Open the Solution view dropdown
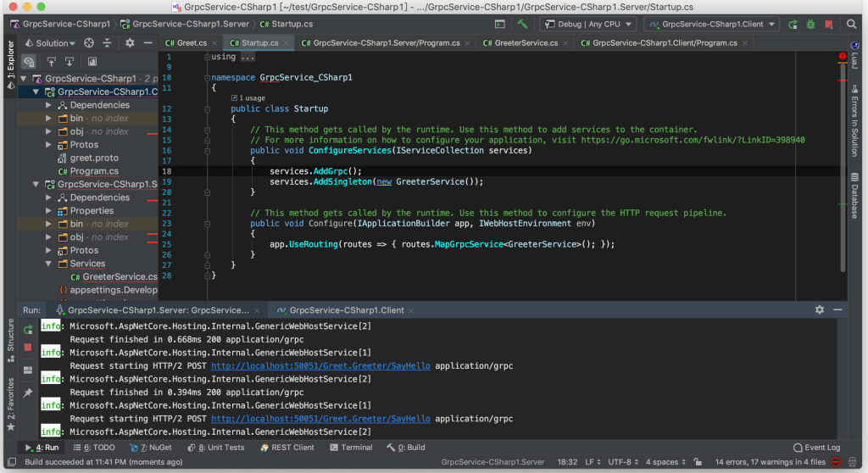Image resolution: width=868 pixels, height=473 pixels. 50,42
